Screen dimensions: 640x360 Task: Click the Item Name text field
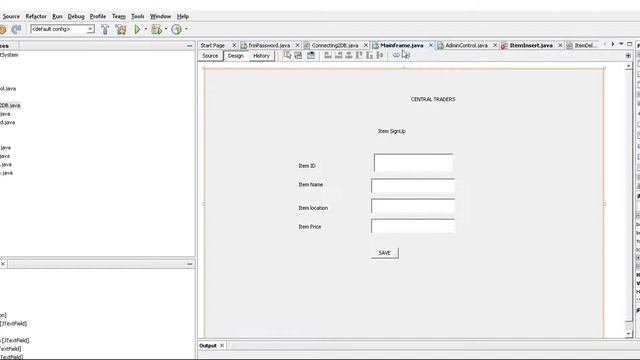(x=413, y=185)
